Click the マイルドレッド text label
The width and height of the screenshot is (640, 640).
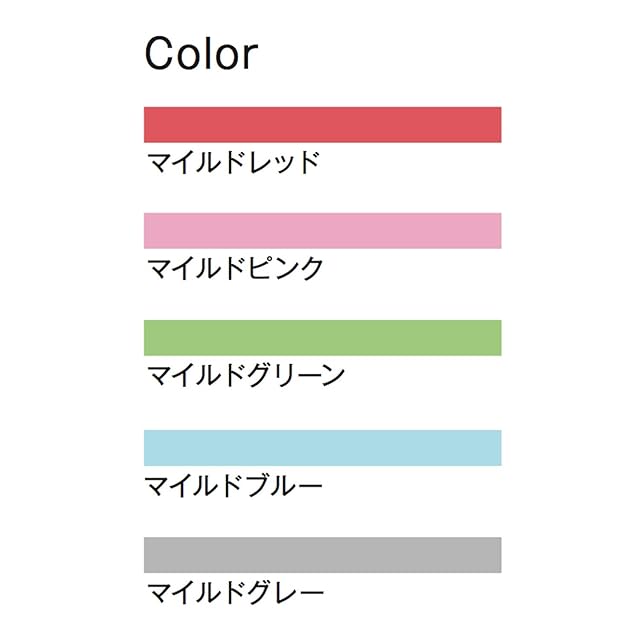(233, 162)
